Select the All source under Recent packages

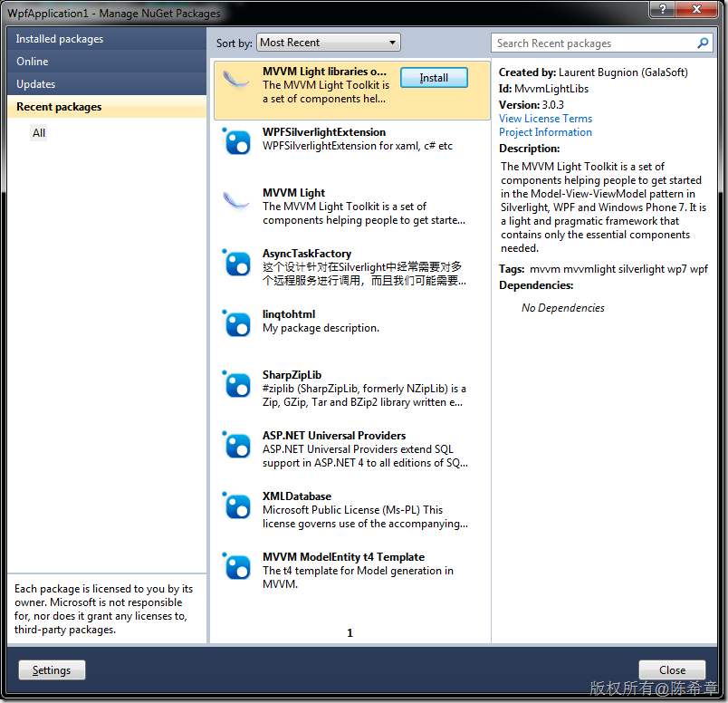(x=39, y=133)
